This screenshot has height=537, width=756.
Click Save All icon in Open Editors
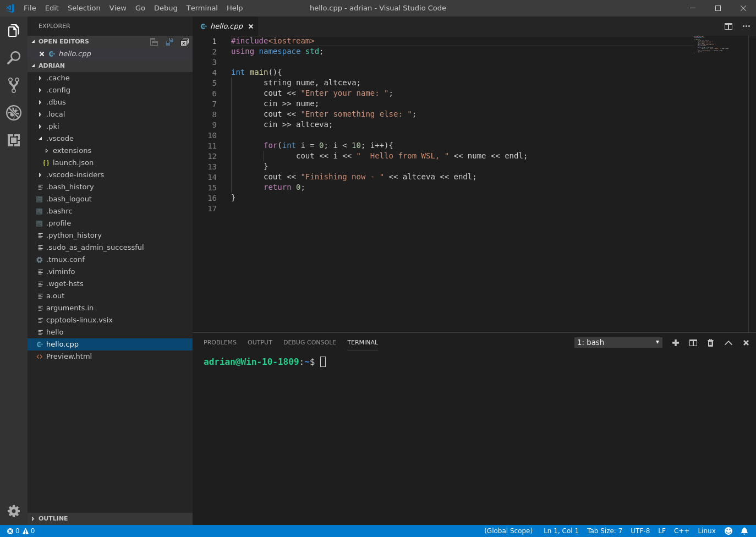pyautogui.click(x=169, y=42)
